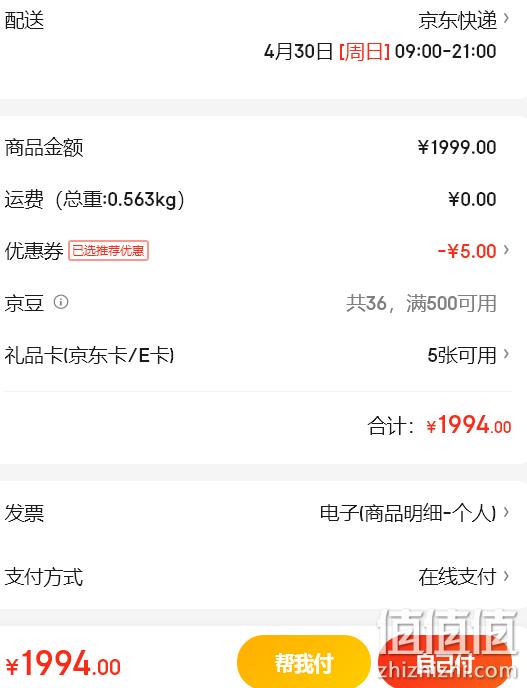This screenshot has height=688, width=527.
Task: Open payment method chevron arrow
Action: (506, 575)
